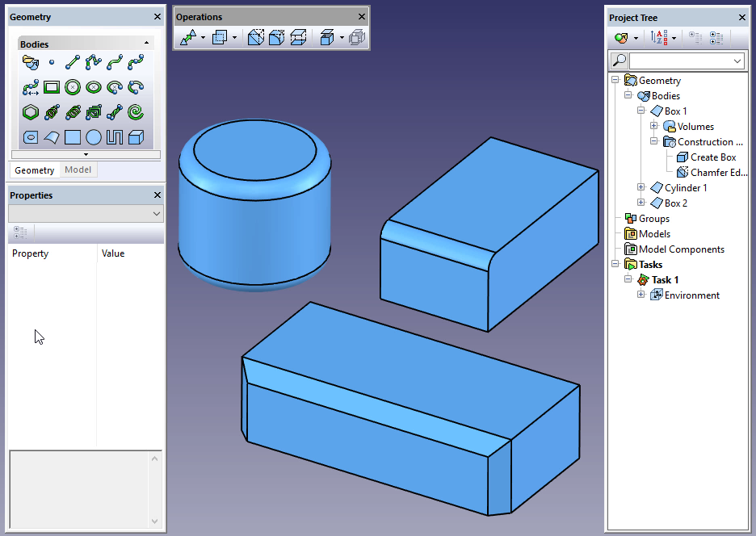Click the Expand All tree icon
The image size is (756, 536).
click(716, 37)
